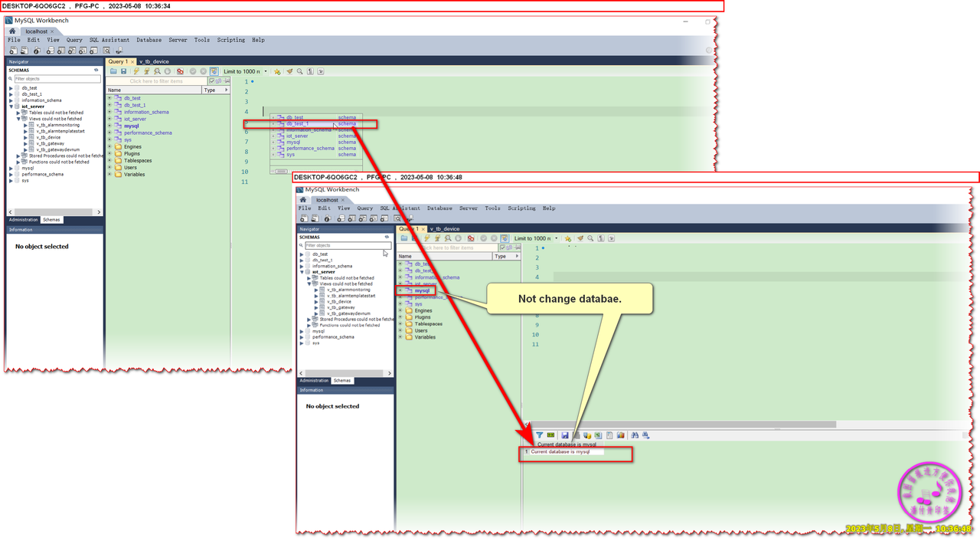The width and height of the screenshot is (980, 541).
Task: Open the SQL Assistant menu in the upper window
Action: [109, 40]
